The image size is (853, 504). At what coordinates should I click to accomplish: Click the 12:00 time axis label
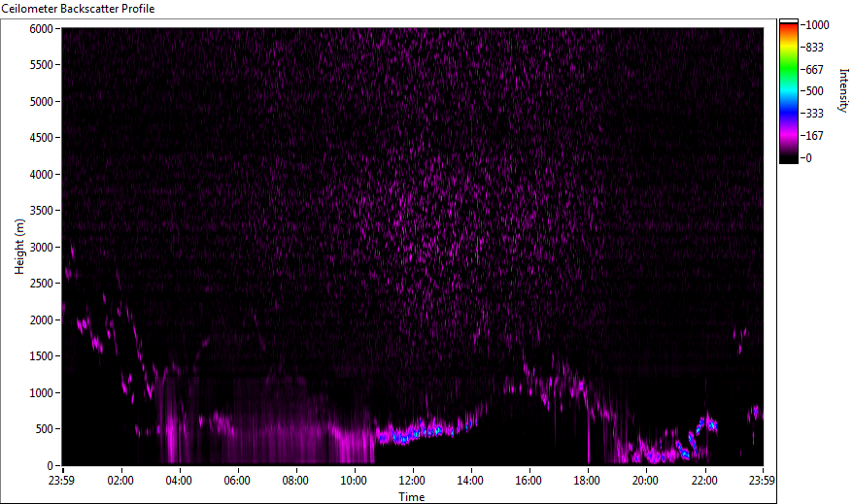point(412,481)
